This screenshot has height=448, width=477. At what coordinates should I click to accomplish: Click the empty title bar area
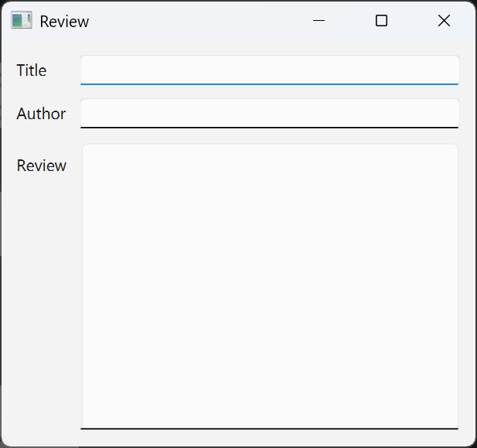(x=201, y=21)
